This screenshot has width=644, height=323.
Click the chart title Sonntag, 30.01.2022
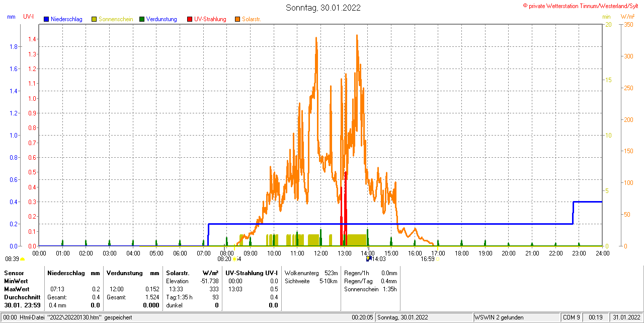pos(323,8)
